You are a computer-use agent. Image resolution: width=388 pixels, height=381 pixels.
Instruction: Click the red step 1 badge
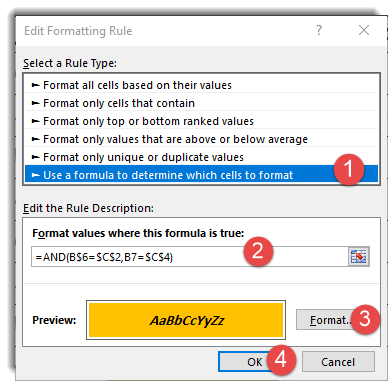tap(349, 169)
